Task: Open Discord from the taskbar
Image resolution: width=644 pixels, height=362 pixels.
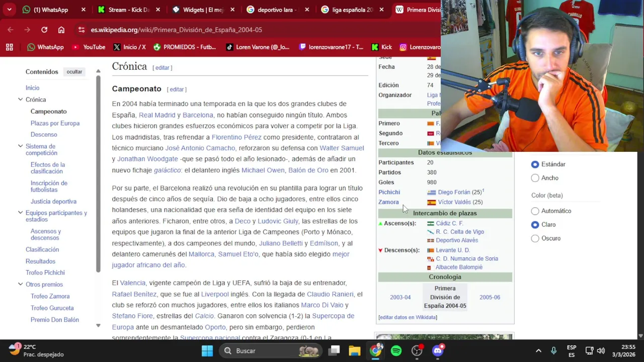Action: [x=438, y=350]
